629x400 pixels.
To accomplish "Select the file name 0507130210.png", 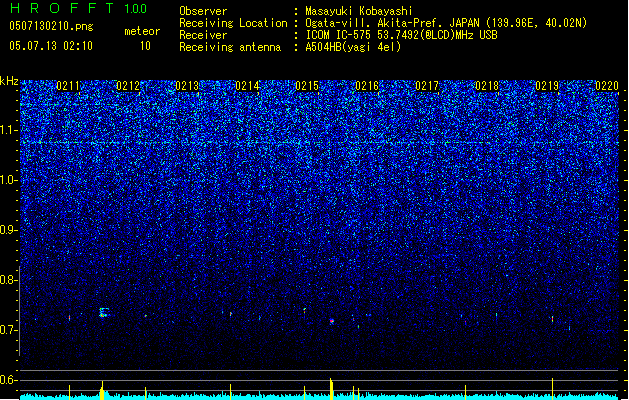I will click(51, 26).
